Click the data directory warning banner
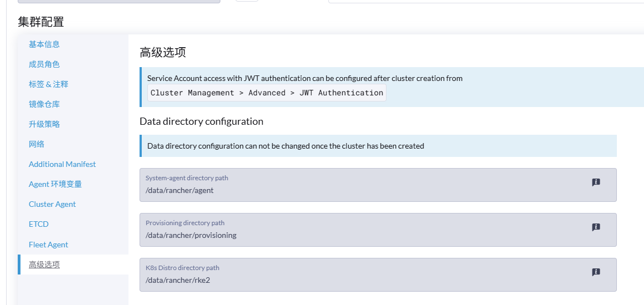This screenshot has height=305, width=644. pos(378,146)
